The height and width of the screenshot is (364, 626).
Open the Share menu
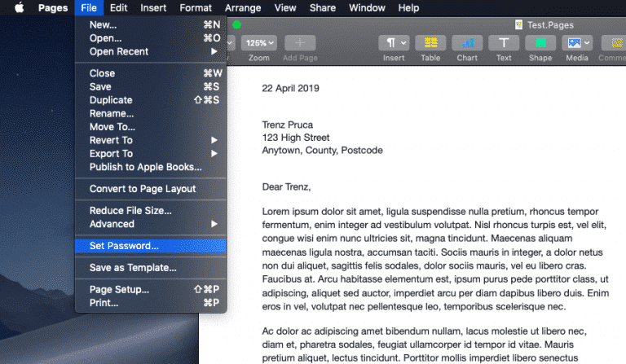[323, 7]
